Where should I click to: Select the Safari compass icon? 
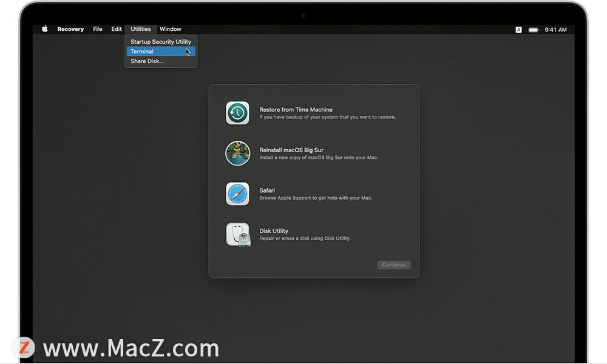coord(237,194)
